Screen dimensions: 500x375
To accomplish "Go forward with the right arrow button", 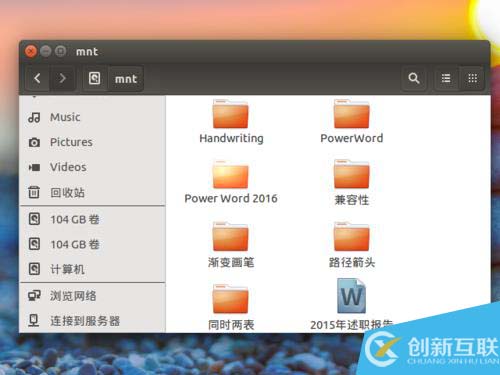I will [62, 79].
